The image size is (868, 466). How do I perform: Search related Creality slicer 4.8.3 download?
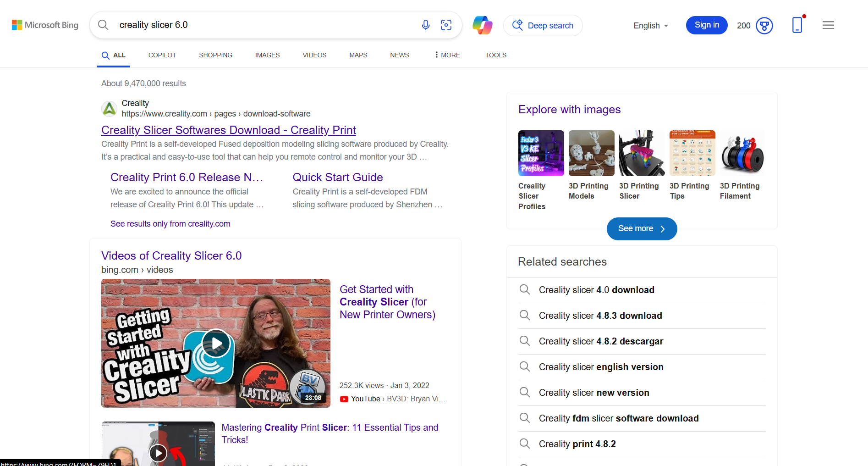[x=642, y=316]
